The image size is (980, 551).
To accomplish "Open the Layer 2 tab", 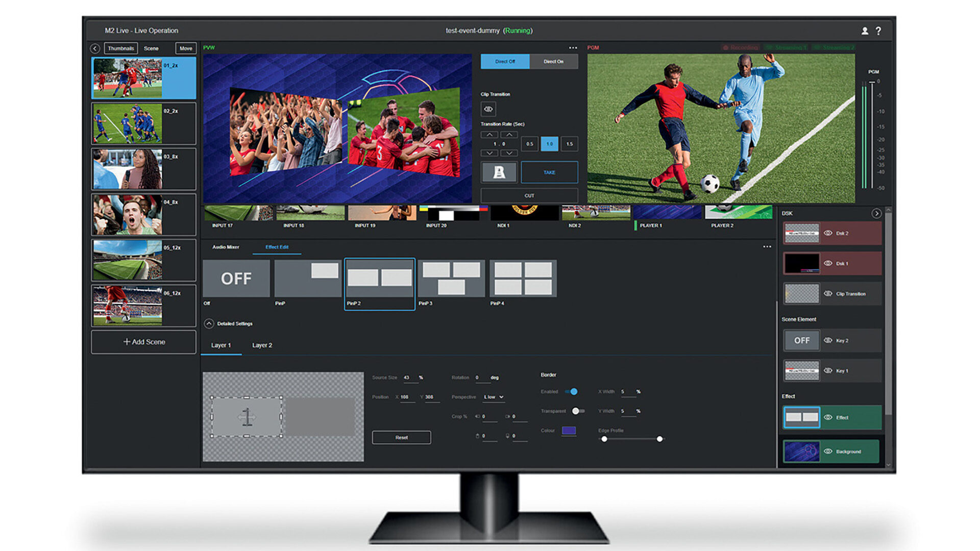I will coord(262,345).
